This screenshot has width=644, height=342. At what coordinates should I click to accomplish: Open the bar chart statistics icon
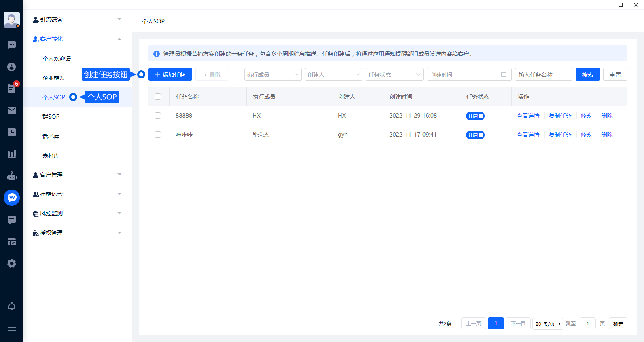12,154
